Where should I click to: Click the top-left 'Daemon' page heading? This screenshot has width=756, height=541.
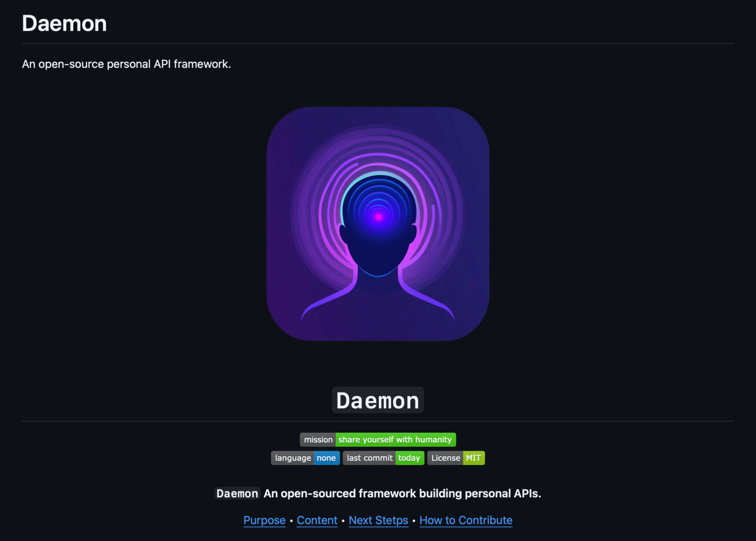[x=64, y=23]
